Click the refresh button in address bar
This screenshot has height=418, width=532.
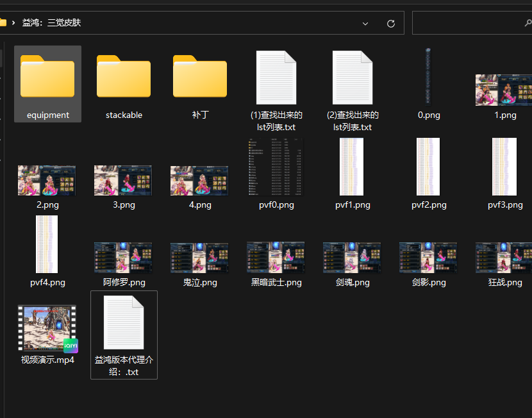(x=391, y=24)
